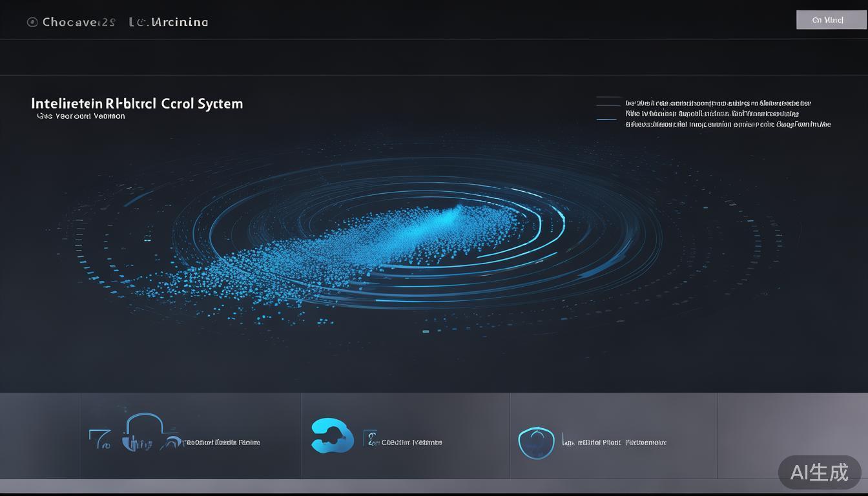Click the first line of the description text

coord(718,103)
